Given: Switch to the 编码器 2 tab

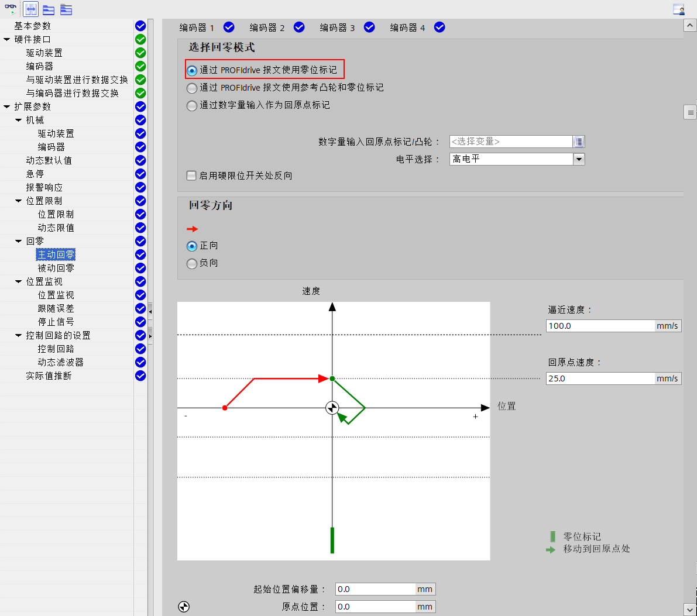Looking at the screenshot, I should click(x=267, y=27).
